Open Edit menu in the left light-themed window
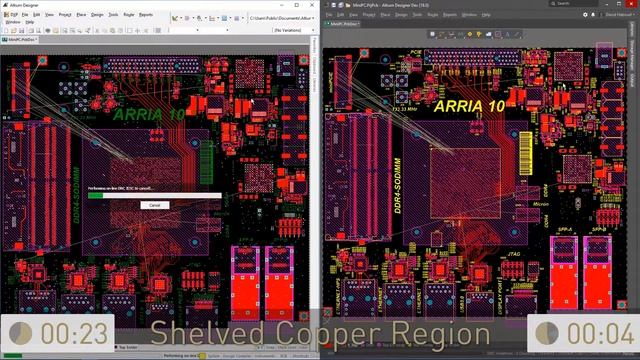640x360 pixels. click(x=37, y=15)
